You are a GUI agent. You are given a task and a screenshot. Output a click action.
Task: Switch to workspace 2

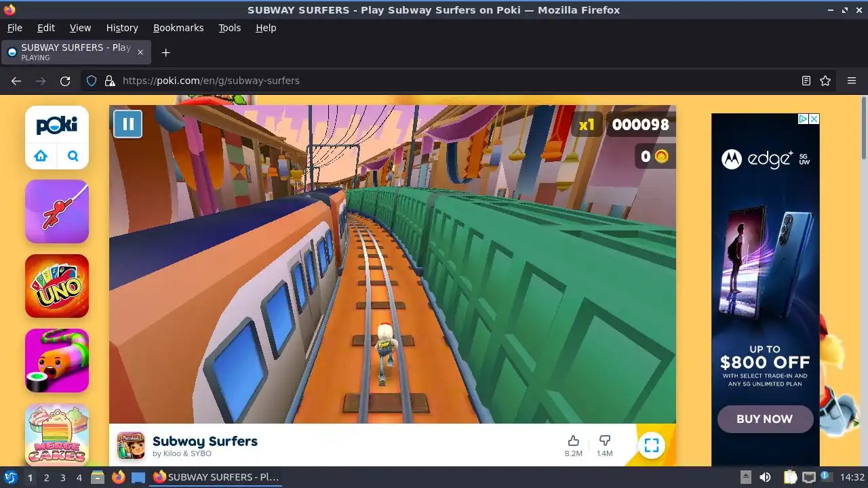click(x=46, y=477)
